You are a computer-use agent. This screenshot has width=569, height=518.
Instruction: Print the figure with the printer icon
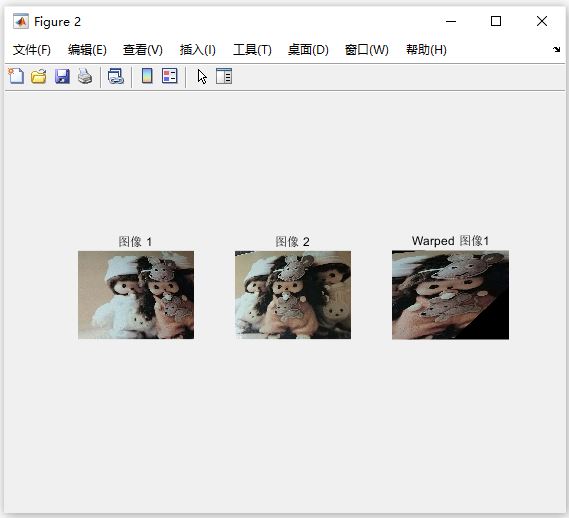85,76
